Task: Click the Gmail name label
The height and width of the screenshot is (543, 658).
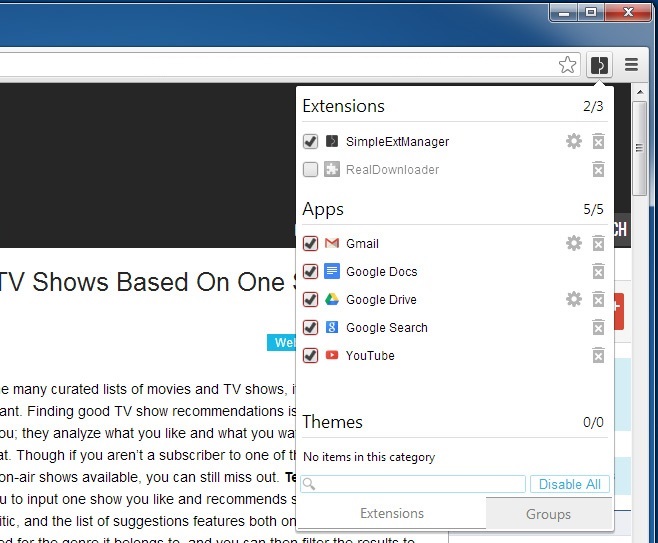Action: click(x=362, y=244)
